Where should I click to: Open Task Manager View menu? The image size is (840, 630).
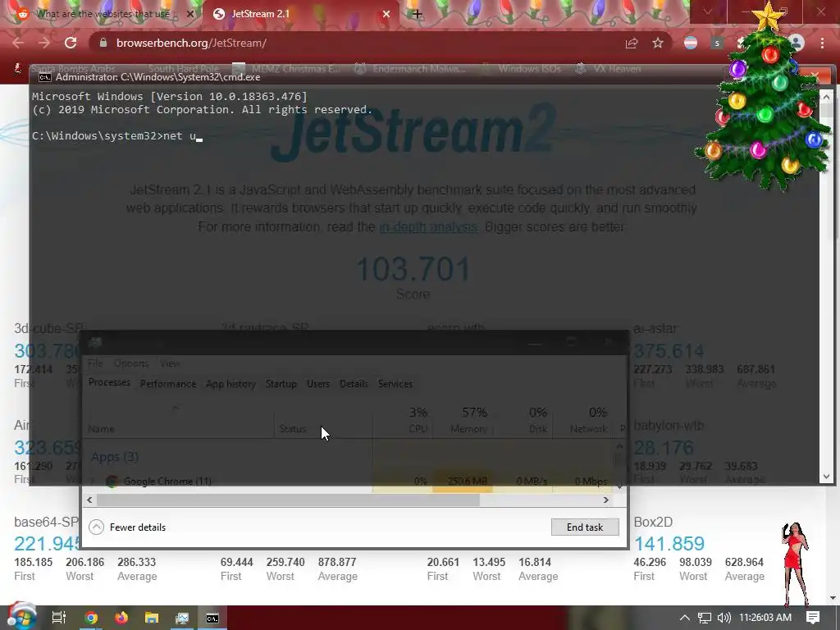point(170,363)
